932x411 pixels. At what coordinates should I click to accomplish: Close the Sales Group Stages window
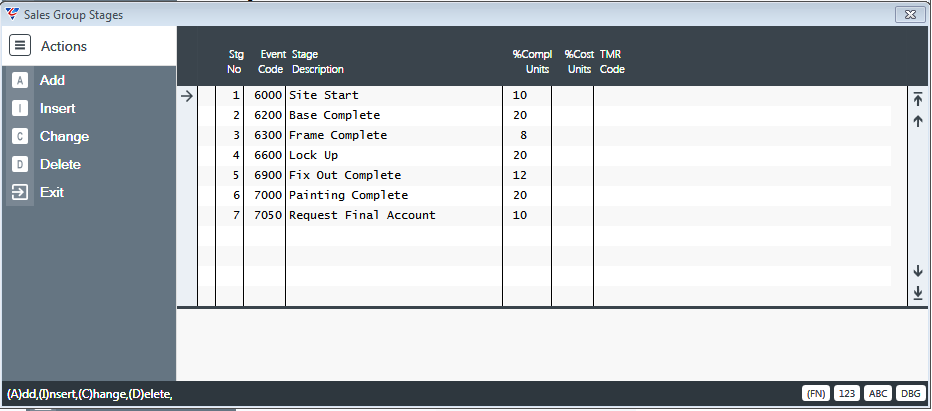pyautogui.click(x=910, y=15)
